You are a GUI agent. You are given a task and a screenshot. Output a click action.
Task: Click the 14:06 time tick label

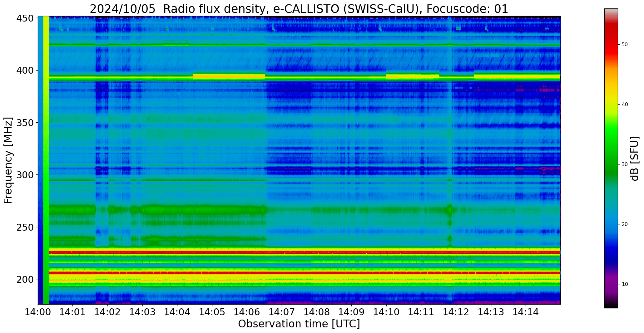pos(247,311)
